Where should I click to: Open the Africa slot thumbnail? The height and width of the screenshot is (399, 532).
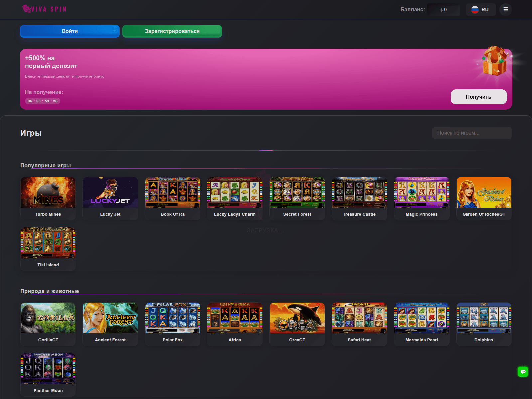tap(235, 318)
